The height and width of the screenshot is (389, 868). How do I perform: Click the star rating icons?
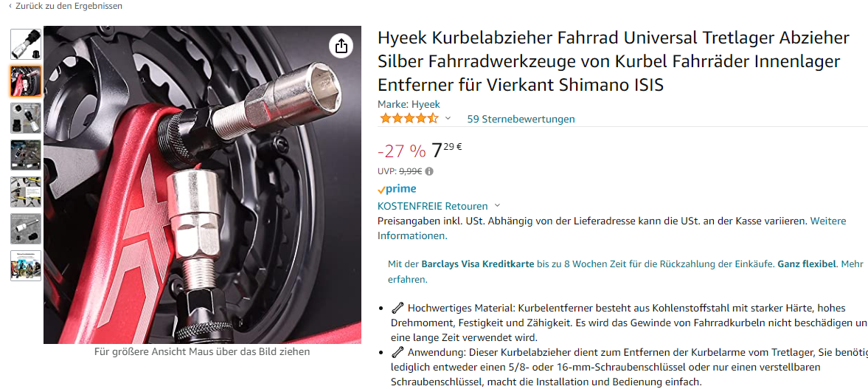coord(409,119)
